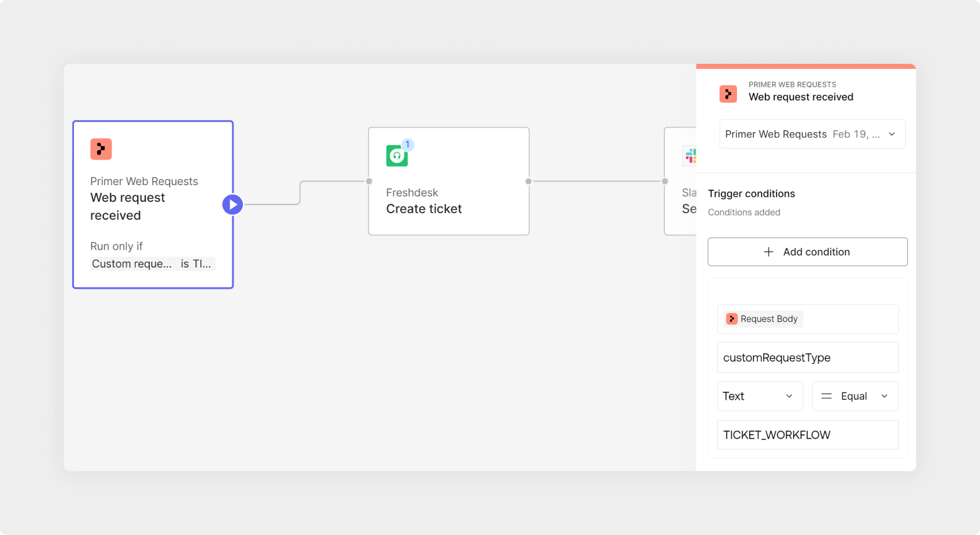
Task: Click the Trigger conditions heading
Action: [x=752, y=193]
